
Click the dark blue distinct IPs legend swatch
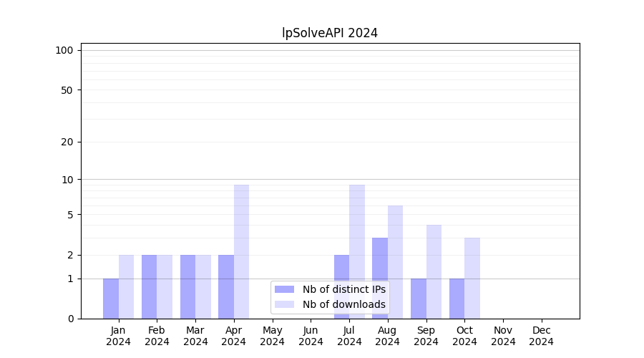pos(284,289)
